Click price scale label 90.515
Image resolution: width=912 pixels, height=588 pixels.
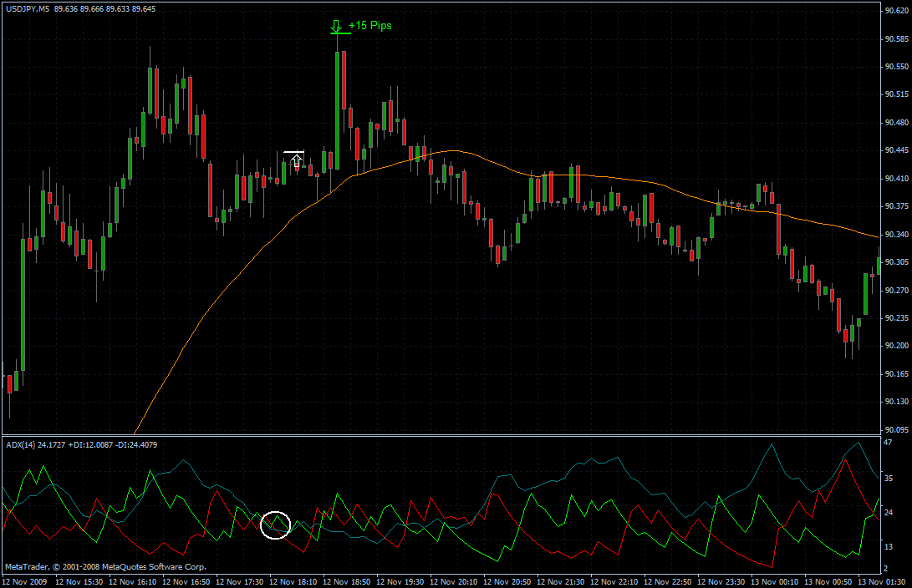(897, 94)
